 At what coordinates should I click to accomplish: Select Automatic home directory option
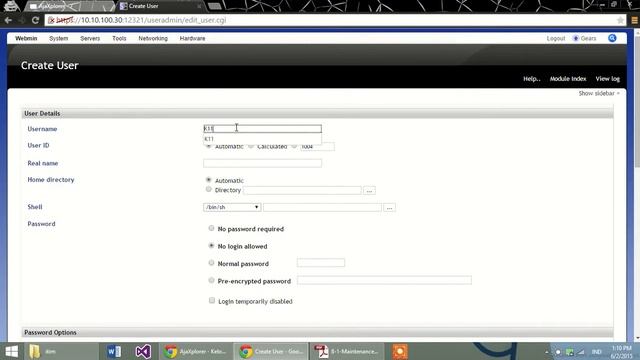(x=209, y=180)
